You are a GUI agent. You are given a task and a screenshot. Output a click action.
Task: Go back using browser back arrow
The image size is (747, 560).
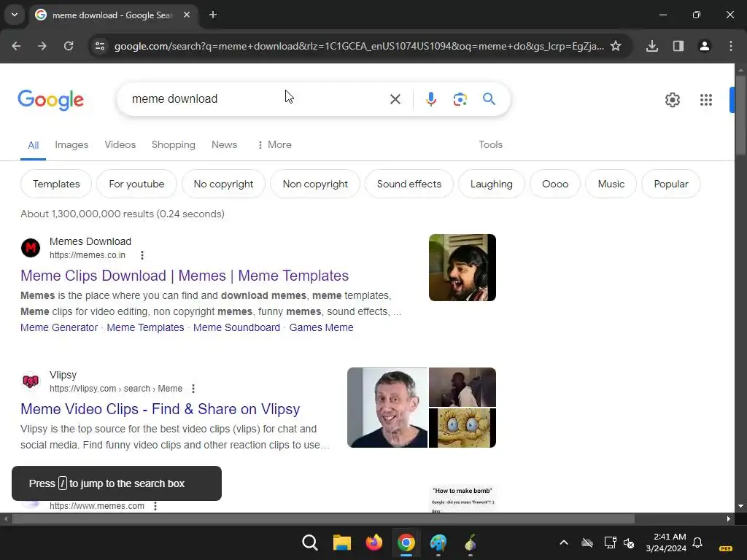(x=16, y=46)
